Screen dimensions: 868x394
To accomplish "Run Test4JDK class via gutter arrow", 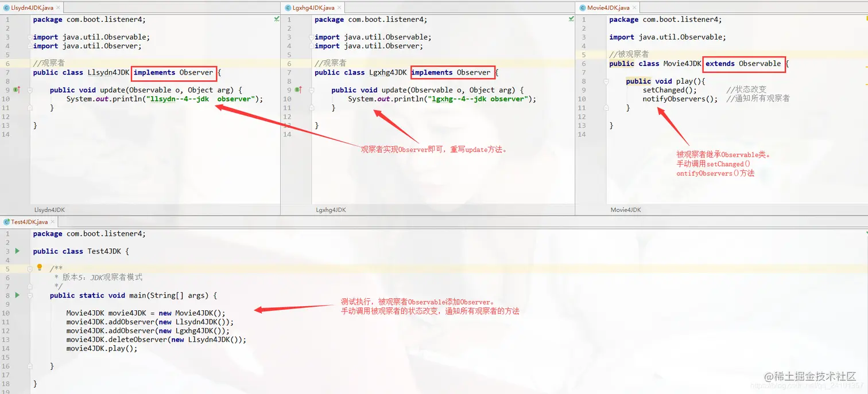I will [17, 251].
